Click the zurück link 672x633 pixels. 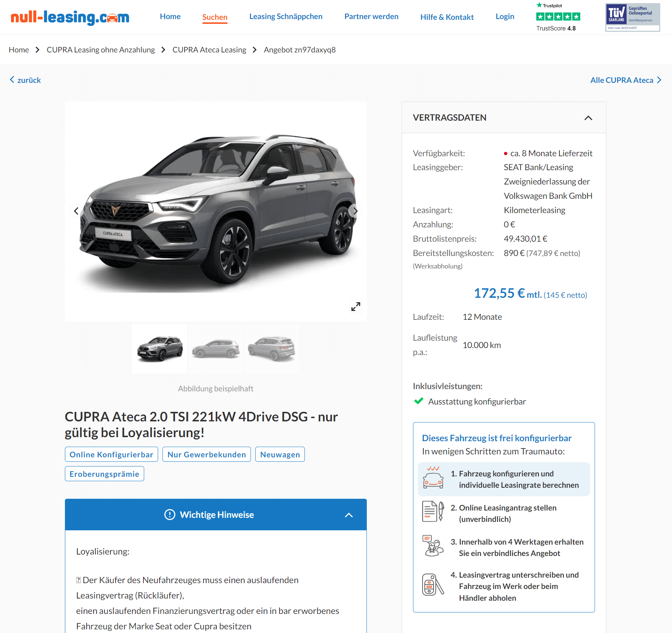[x=29, y=80]
